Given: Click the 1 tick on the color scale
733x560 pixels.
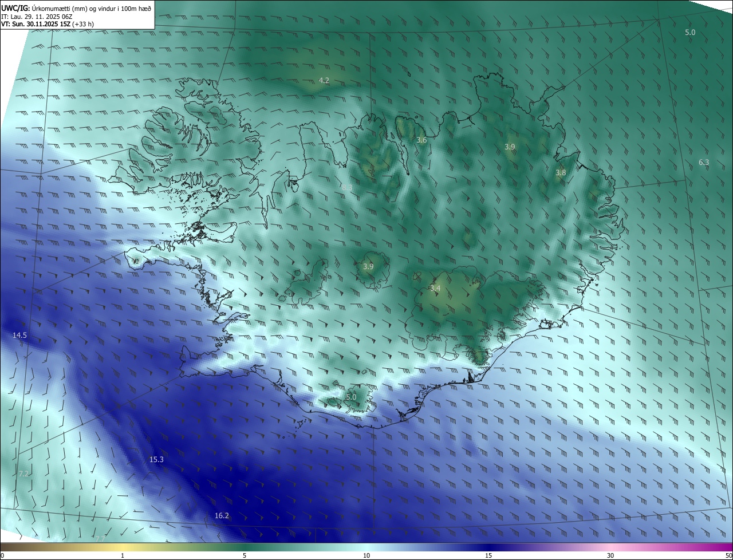Looking at the screenshot, I should click(123, 555).
